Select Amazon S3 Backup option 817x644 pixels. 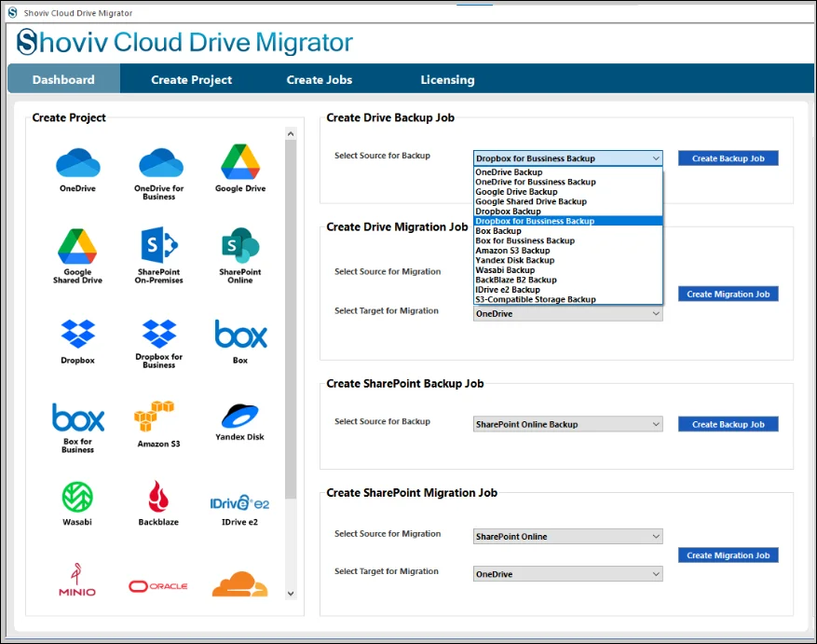pyautogui.click(x=568, y=251)
